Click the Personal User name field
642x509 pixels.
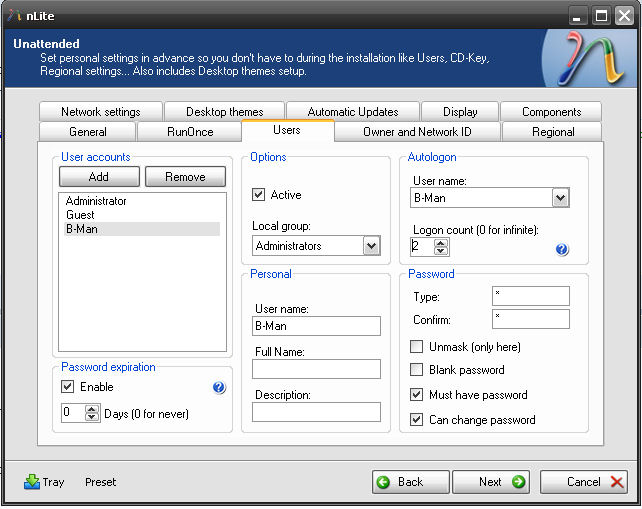tap(316, 326)
